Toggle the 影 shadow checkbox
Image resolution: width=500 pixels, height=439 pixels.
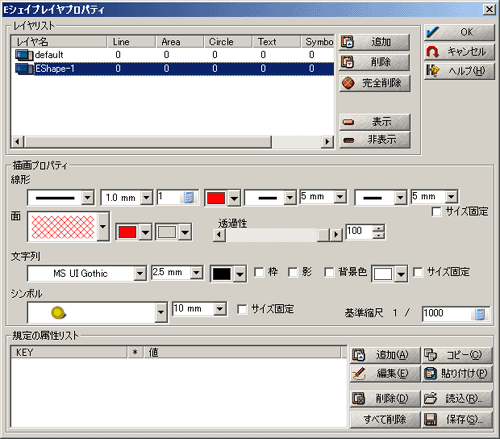tap(293, 272)
